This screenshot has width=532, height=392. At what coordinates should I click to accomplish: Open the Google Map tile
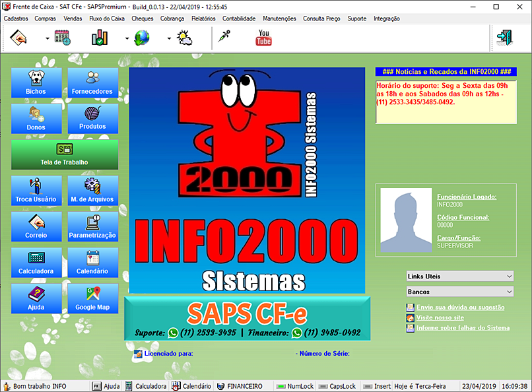point(92,298)
